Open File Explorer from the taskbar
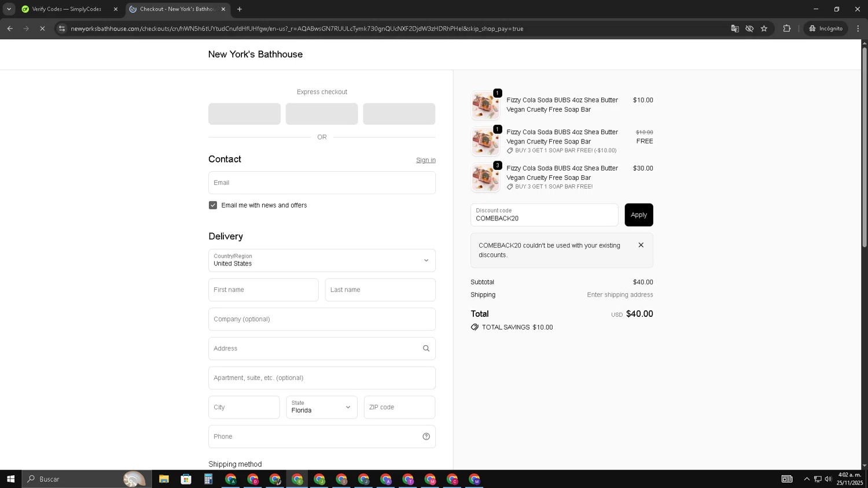The height and width of the screenshot is (488, 868). 164,479
